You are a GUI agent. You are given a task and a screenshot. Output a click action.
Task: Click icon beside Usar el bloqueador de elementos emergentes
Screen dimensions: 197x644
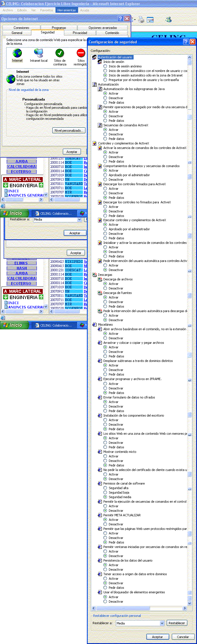coord(100,592)
